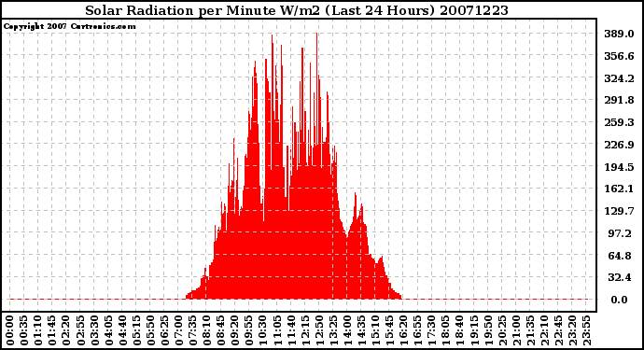The height and width of the screenshot is (350, 644).
Task: Click the 14:00 time label
Action: (347, 330)
